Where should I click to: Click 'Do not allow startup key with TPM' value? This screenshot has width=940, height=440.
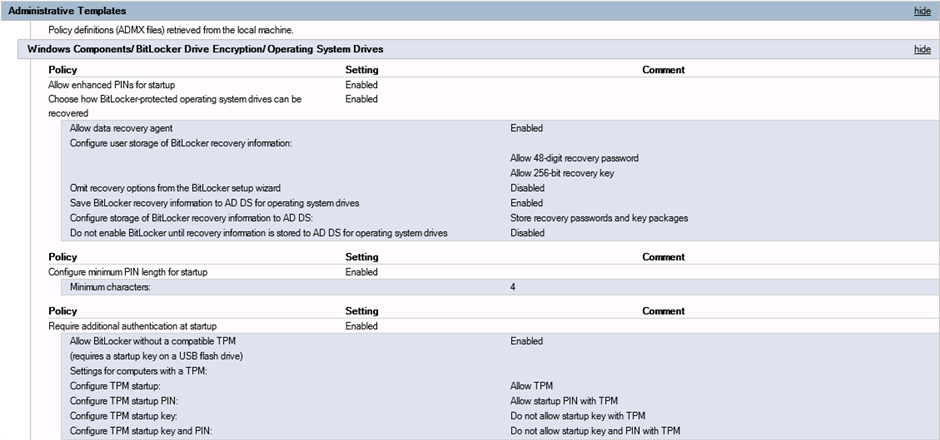[x=577, y=416]
